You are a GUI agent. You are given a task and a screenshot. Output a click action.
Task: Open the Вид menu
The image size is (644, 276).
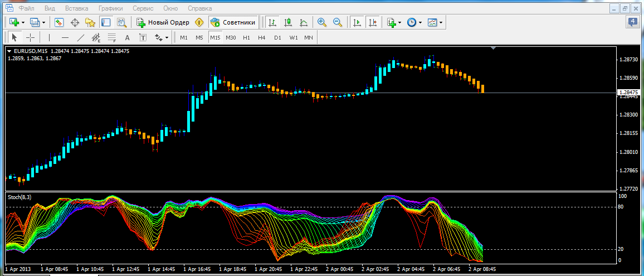[50, 8]
